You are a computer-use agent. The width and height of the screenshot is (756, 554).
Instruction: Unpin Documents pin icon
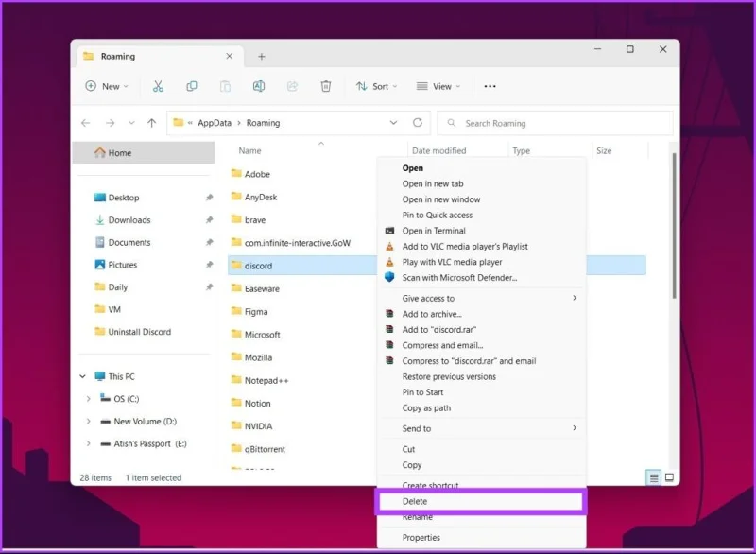(x=209, y=242)
